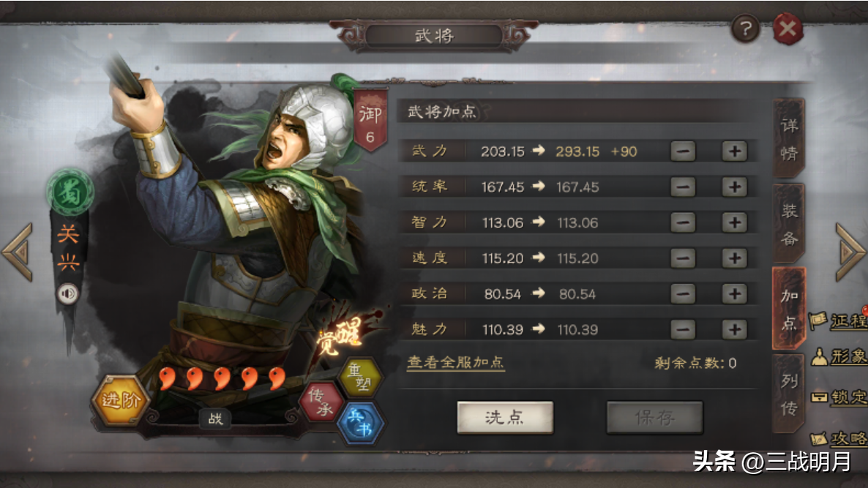The height and width of the screenshot is (488, 868).
Task: Decrease 武力 with the minus button
Action: 683,151
